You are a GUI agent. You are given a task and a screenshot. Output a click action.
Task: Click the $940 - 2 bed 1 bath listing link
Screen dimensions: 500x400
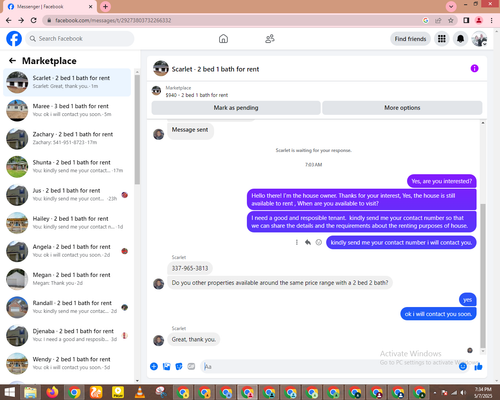click(197, 95)
